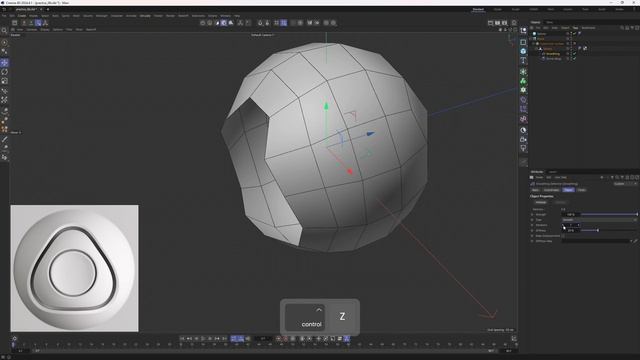
Task: Toggle the Keep Displacement checkbox
Action: click(x=563, y=236)
